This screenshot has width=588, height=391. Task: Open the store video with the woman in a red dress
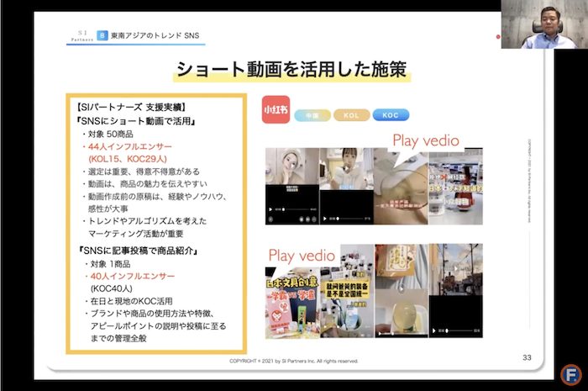455,186
